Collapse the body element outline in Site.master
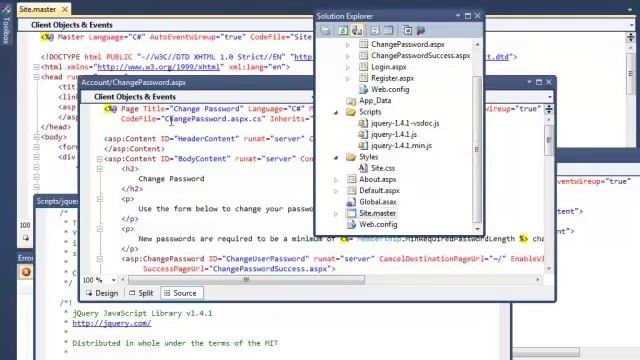This screenshot has width=640, height=360. coord(36,137)
